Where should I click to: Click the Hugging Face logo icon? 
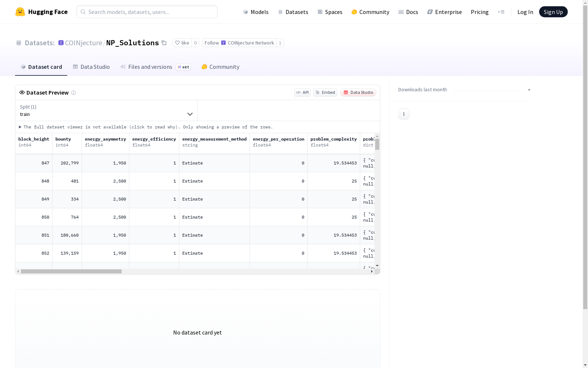20,12
